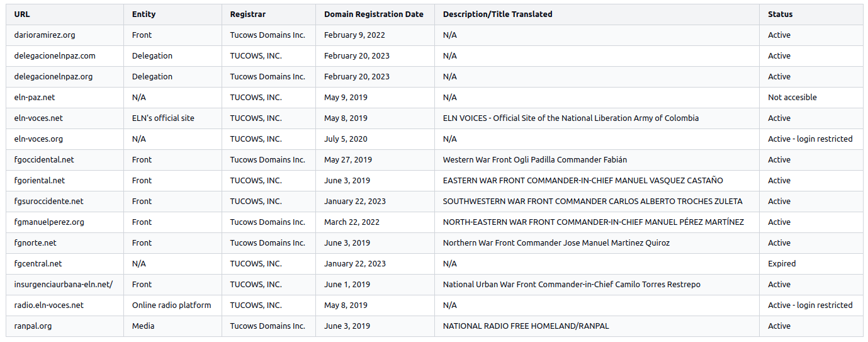Select the delegacionelnpaz.org URL cell
The image size is (868, 342).
(x=65, y=77)
